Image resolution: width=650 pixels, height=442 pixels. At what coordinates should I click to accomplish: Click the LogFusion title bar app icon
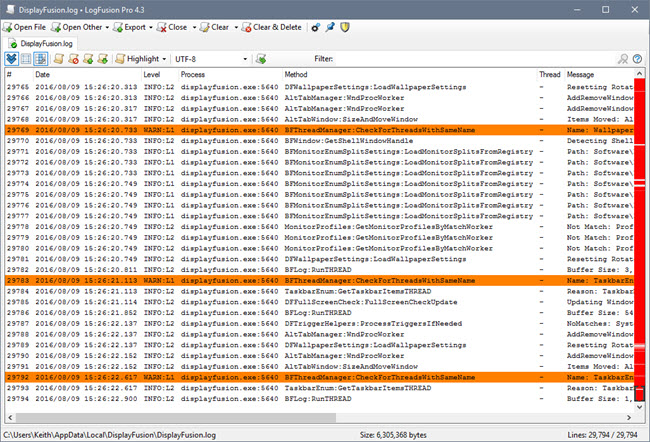coord(10,10)
